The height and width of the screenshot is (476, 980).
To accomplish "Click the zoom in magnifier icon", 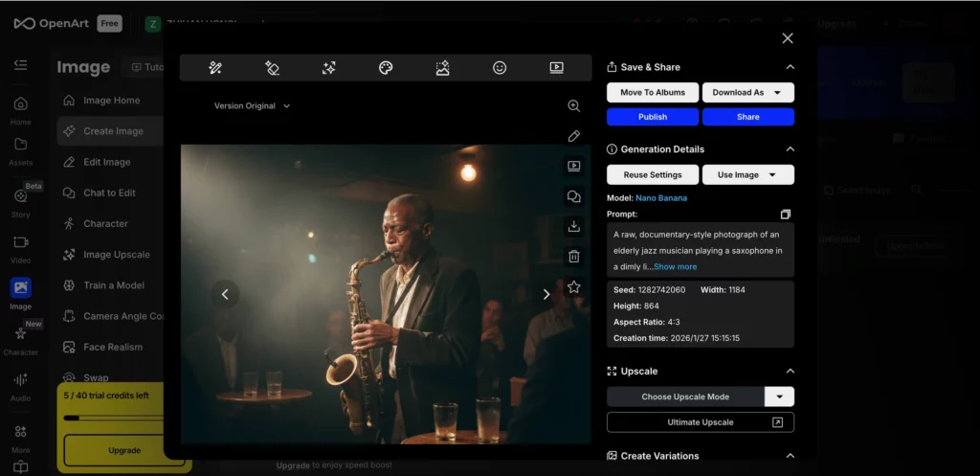I will (x=574, y=106).
